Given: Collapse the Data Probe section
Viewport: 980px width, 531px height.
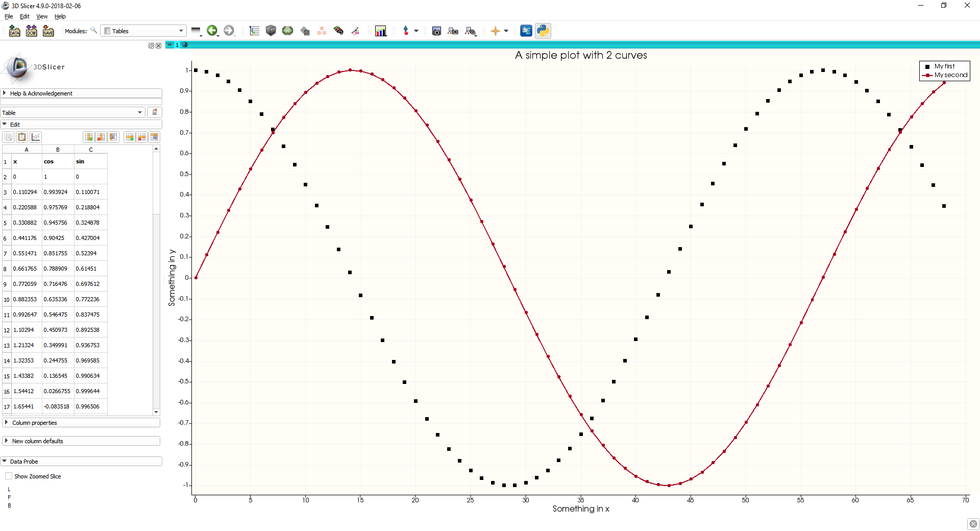Looking at the screenshot, I should (24, 462).
